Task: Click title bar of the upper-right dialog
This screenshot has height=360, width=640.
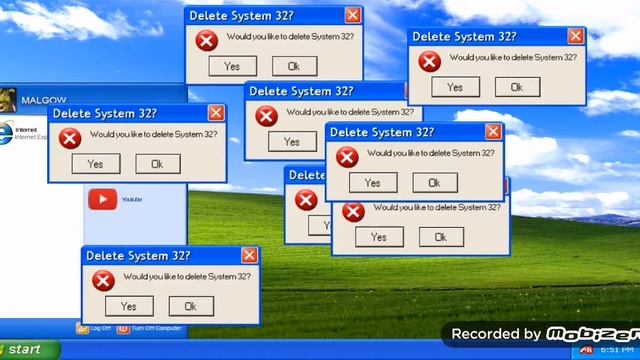Action: (497, 37)
